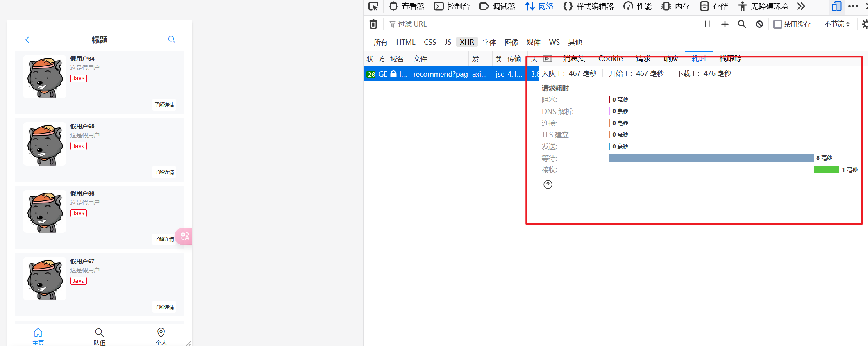
Task: Click the timing help question icon
Action: tap(548, 184)
